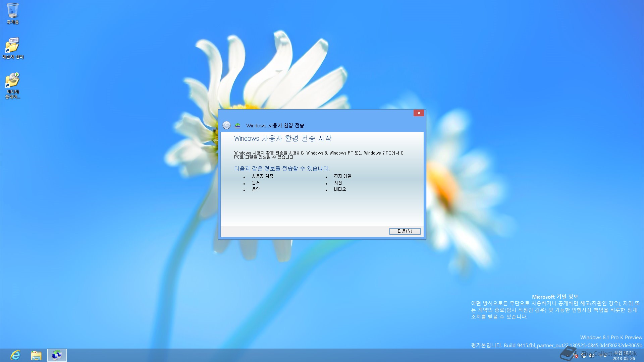Click the 전자 메일 list item

click(x=342, y=176)
